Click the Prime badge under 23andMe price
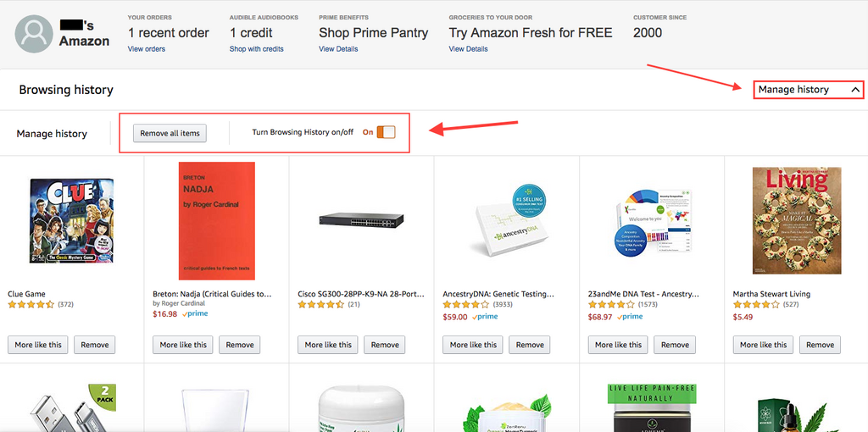This screenshot has height=432, width=868. tap(630, 317)
